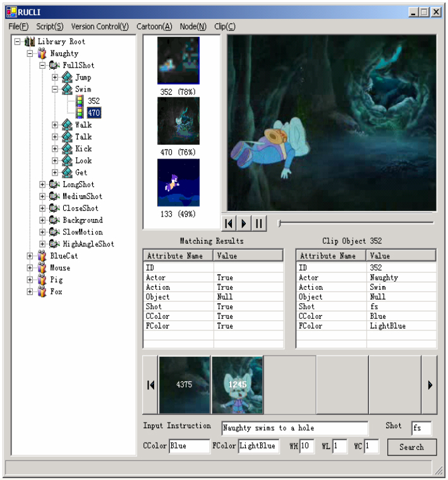The height and width of the screenshot is (480, 448).
Task: Select storyboard frame 4375
Action: 185,385
